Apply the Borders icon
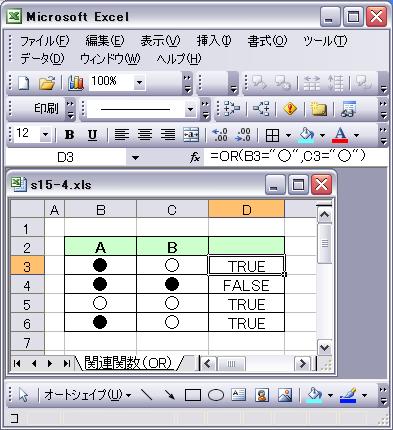 [272, 135]
